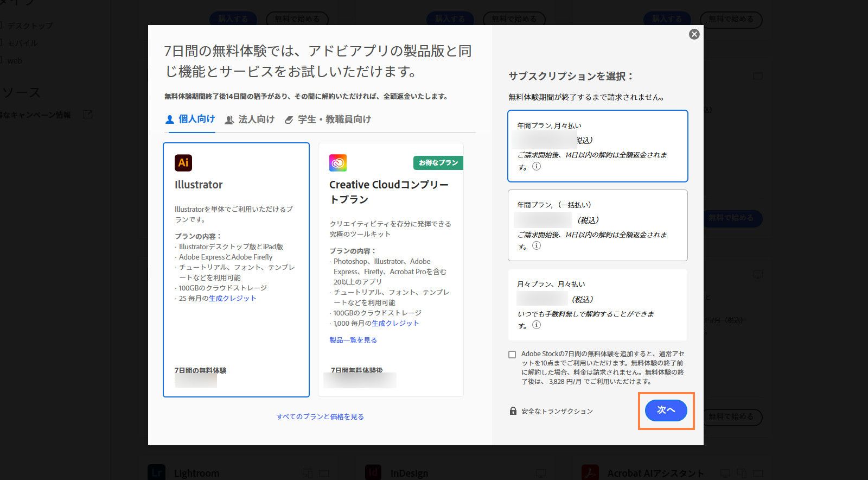868x480 pixels.
Task: Click Lightroom title behind the dialog
Action: click(x=196, y=473)
